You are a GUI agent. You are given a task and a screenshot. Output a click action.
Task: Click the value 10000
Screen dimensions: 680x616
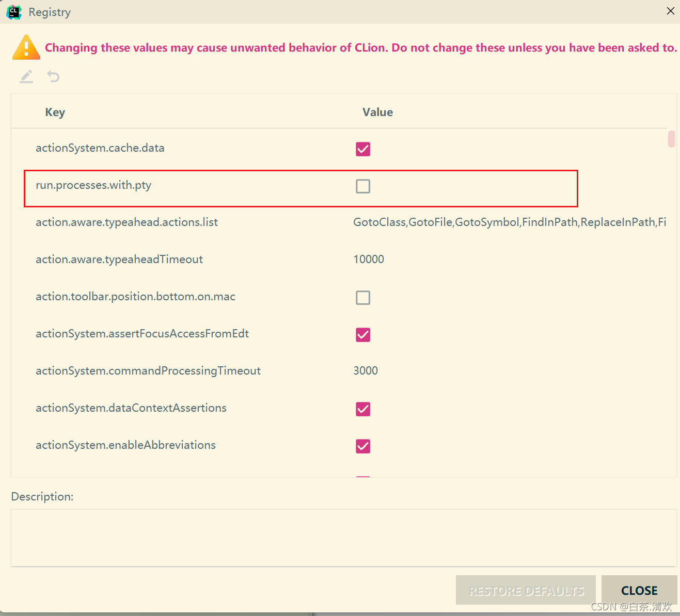coord(369,260)
